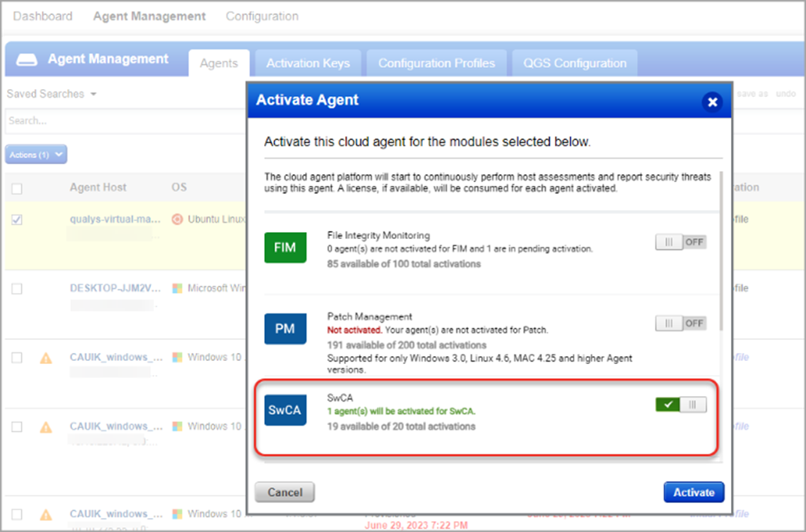Click the save as link
The width and height of the screenshot is (806, 532).
[x=752, y=94]
